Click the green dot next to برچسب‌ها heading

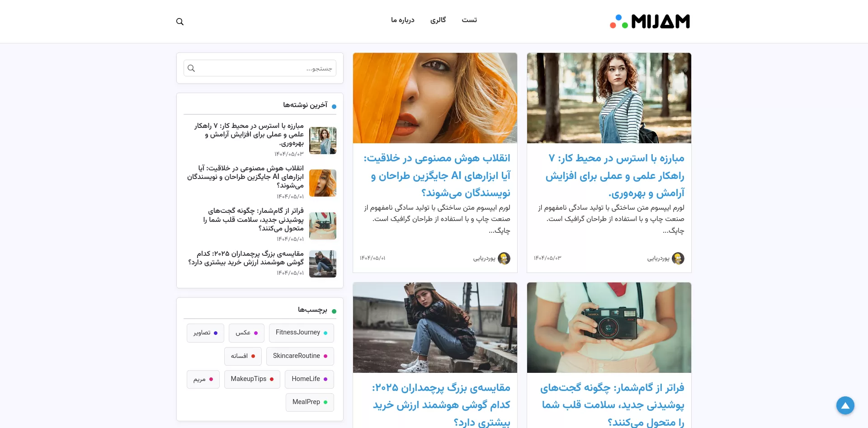click(x=335, y=311)
